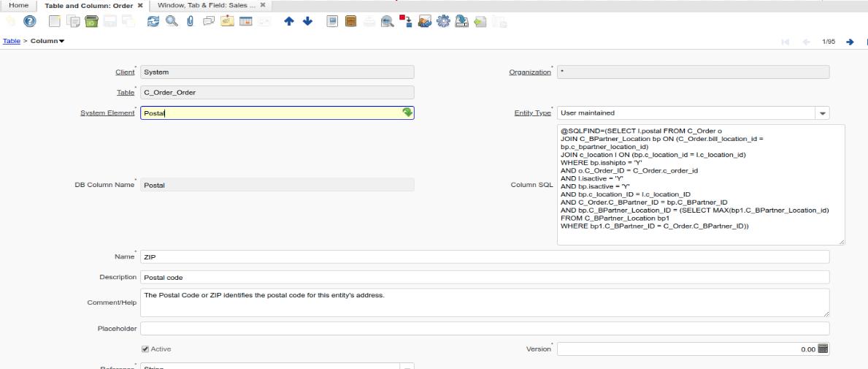Go to next record arrow
Screen dimensions: 868x369
[850, 42]
